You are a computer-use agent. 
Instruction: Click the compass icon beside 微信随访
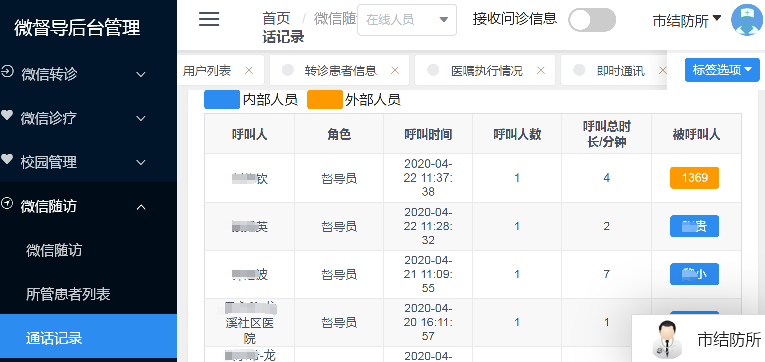[x=7, y=203]
